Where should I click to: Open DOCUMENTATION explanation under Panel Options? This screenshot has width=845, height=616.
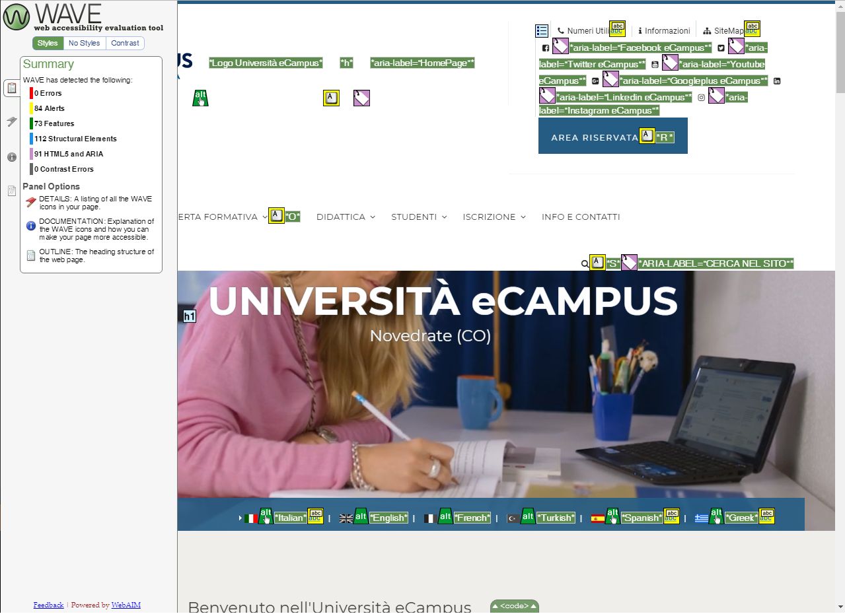pyautogui.click(x=90, y=229)
